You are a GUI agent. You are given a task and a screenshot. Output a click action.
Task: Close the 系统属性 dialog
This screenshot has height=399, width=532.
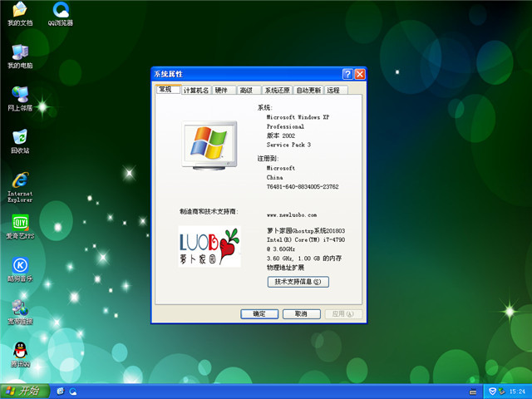360,74
